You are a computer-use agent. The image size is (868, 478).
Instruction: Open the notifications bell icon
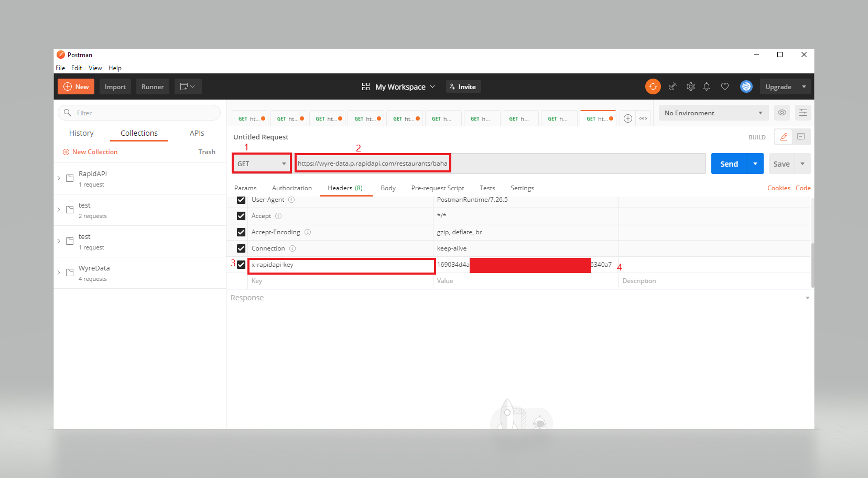tap(707, 86)
